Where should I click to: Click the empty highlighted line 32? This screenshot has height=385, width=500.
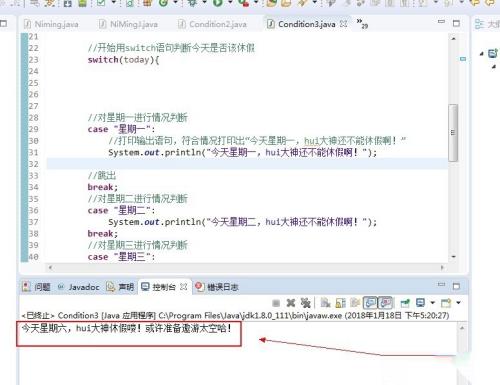click(247, 164)
